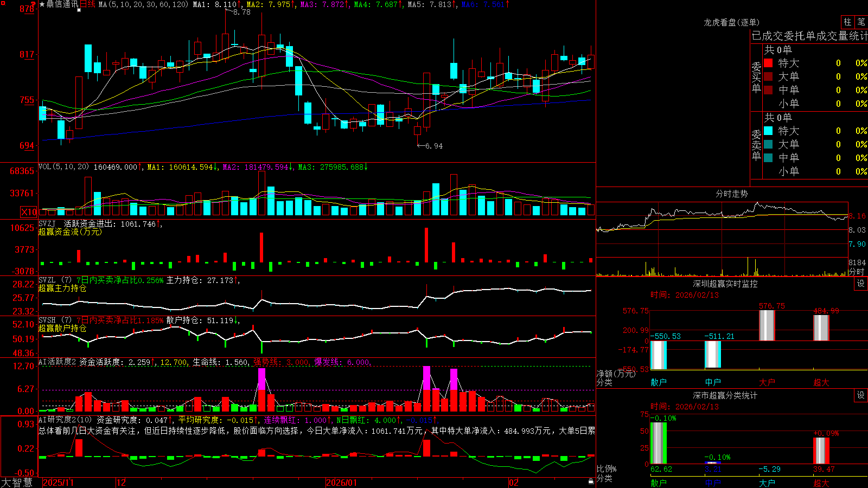Image resolution: width=868 pixels, height=488 pixels.
Task: Click the 深圳超赢实时监控 panel title
Action: (x=725, y=284)
